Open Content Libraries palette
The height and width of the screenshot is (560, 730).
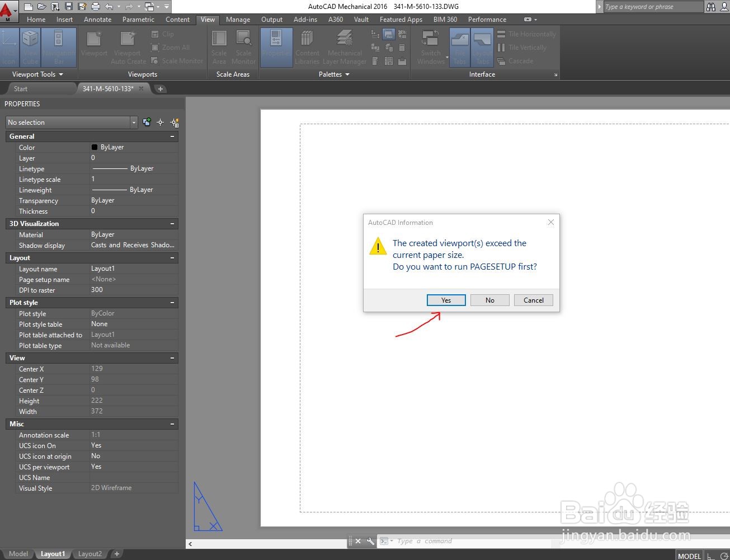(x=307, y=48)
